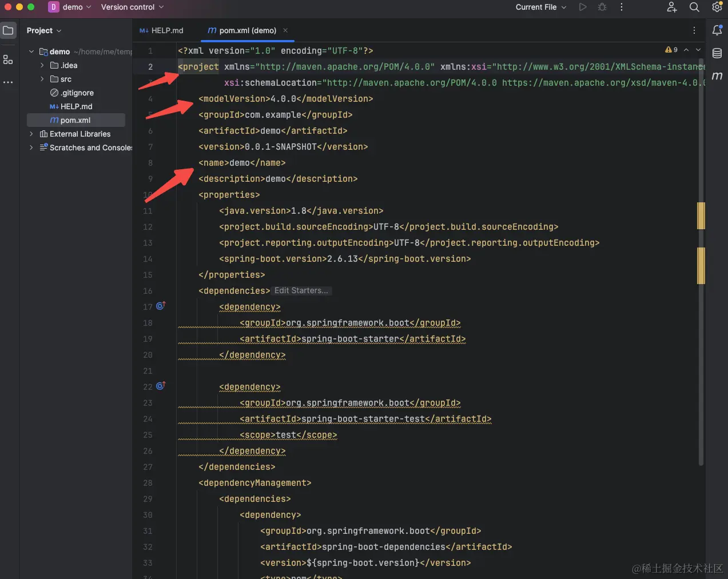The image size is (728, 579).
Task: Click the description demo line
Action: click(x=278, y=179)
